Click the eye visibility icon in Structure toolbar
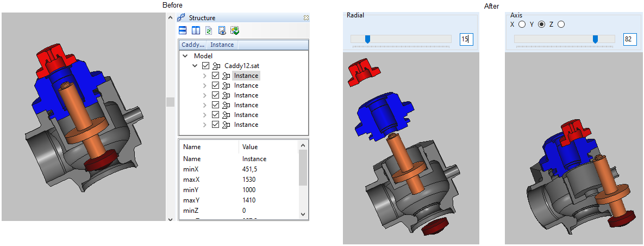The height and width of the screenshot is (246, 644). pyautogui.click(x=222, y=30)
